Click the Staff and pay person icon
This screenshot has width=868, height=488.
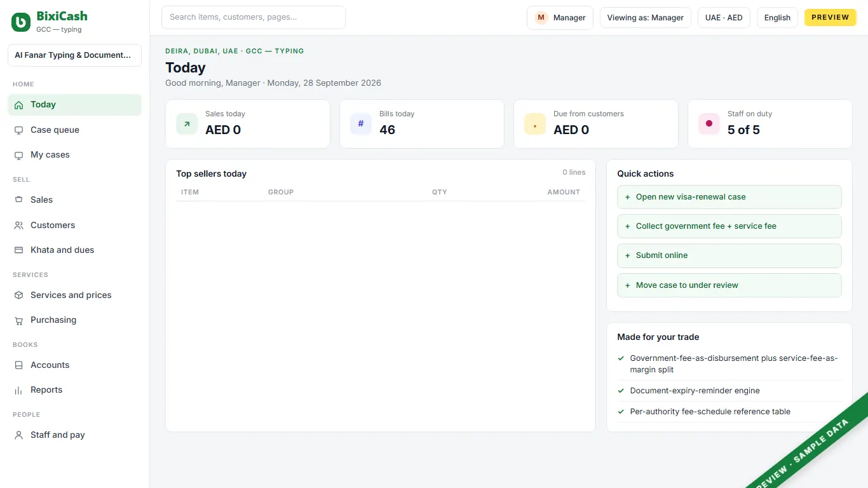18,435
